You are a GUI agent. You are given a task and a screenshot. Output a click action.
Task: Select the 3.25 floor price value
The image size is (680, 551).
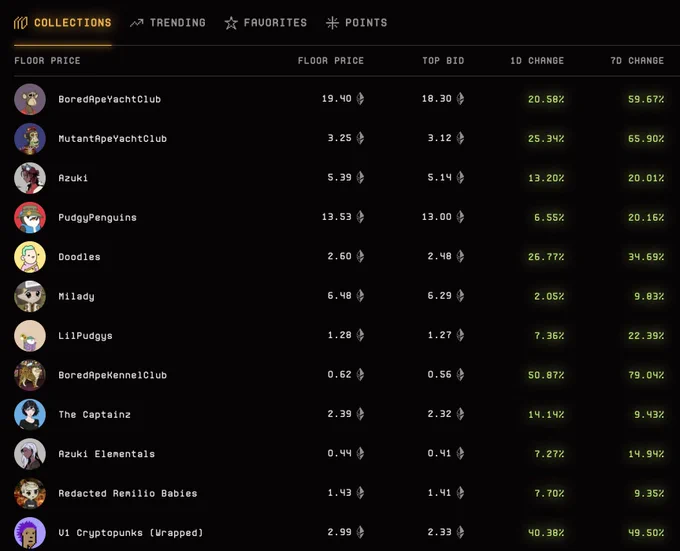tap(339, 138)
